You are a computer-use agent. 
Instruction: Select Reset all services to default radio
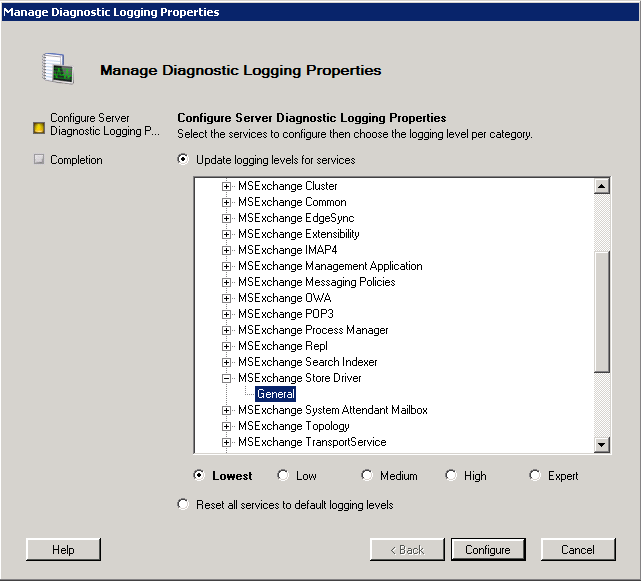click(x=183, y=504)
